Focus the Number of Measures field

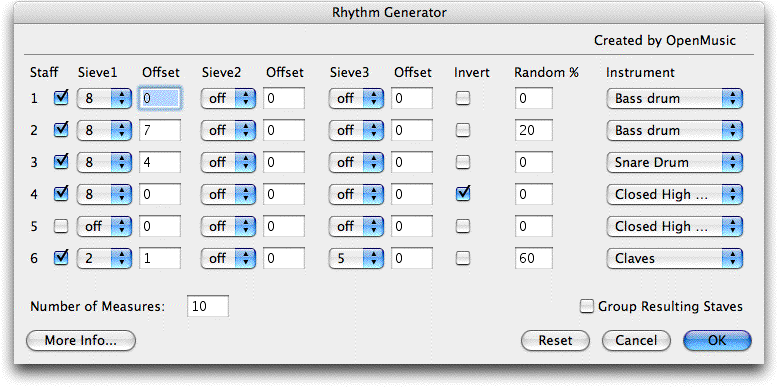[x=208, y=306]
